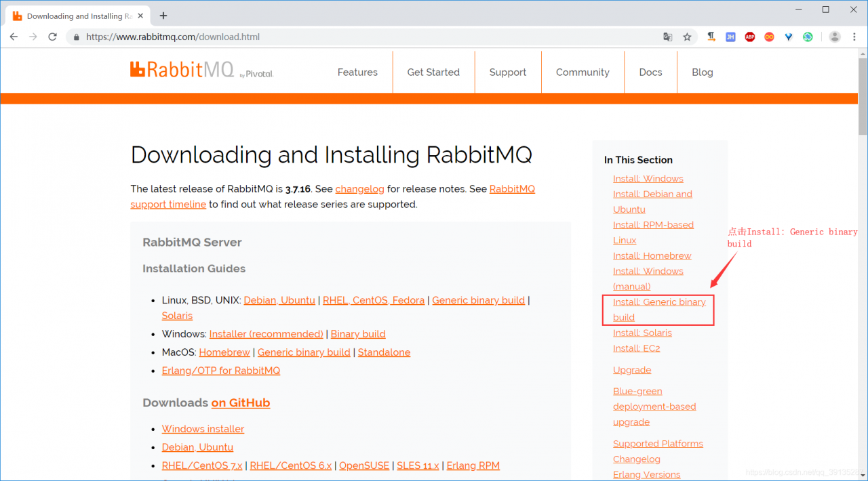Screen dimensions: 868x481
Task: Bookmark this page with the star
Action: [x=687, y=37]
